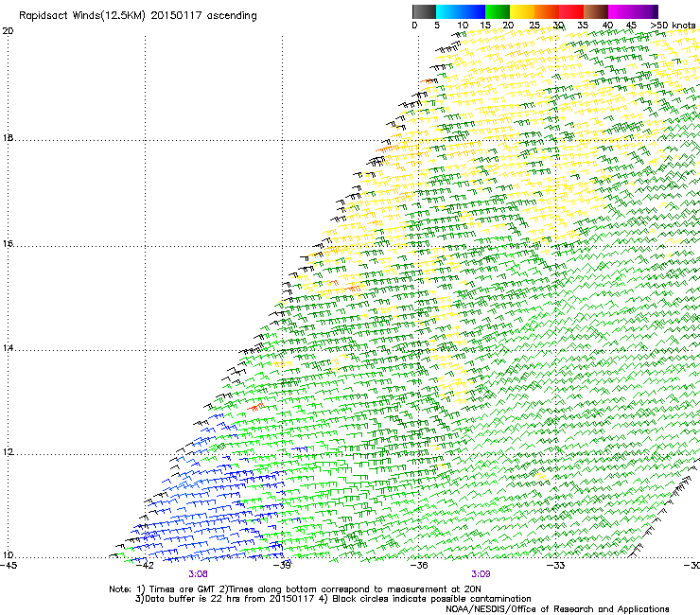Screen dimensions: 700x615
Task: Click the red 30-35 knots legend segment
Action: coord(571,11)
